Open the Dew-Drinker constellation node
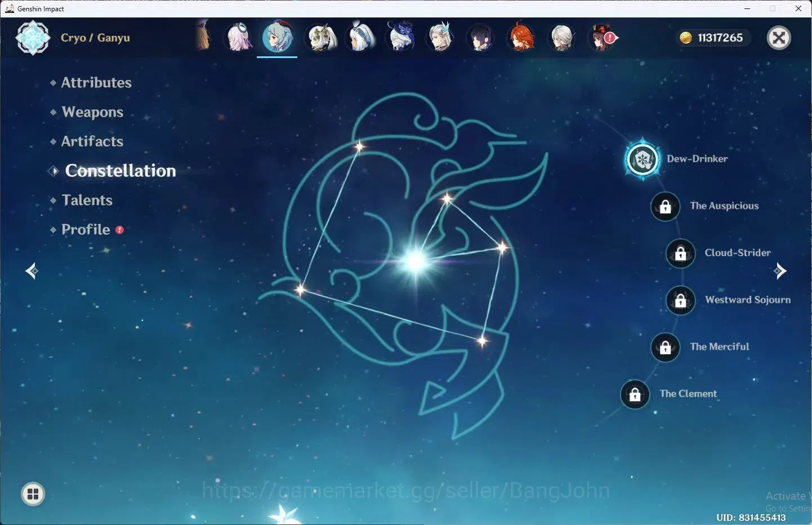This screenshot has width=812, height=525. click(x=643, y=159)
